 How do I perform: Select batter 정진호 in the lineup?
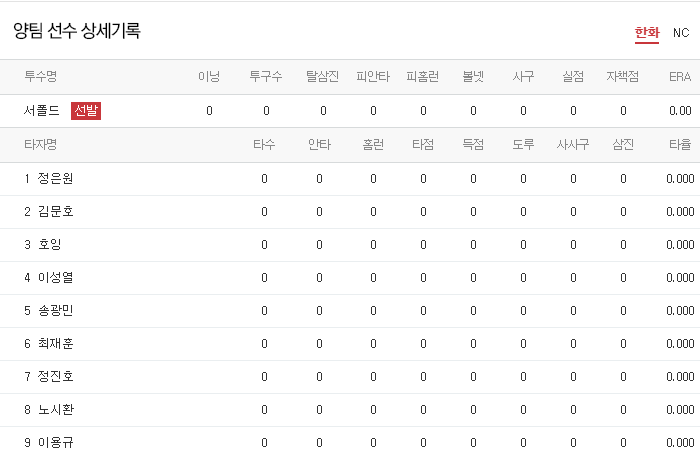pos(55,377)
